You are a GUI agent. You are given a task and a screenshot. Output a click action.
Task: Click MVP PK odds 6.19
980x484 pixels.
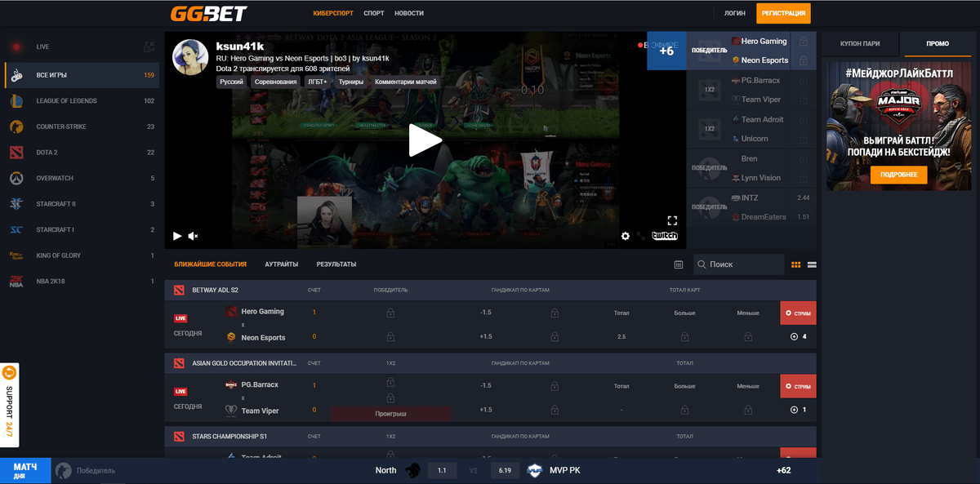tap(505, 470)
